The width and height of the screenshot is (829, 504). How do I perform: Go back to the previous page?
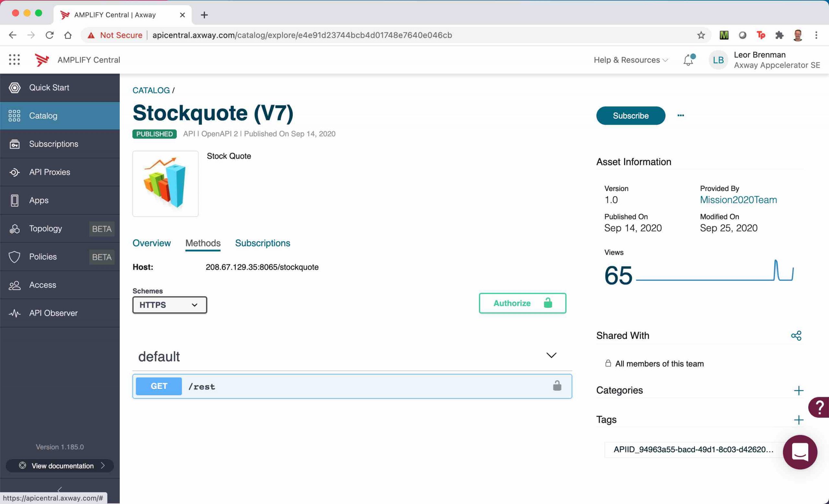tap(13, 35)
